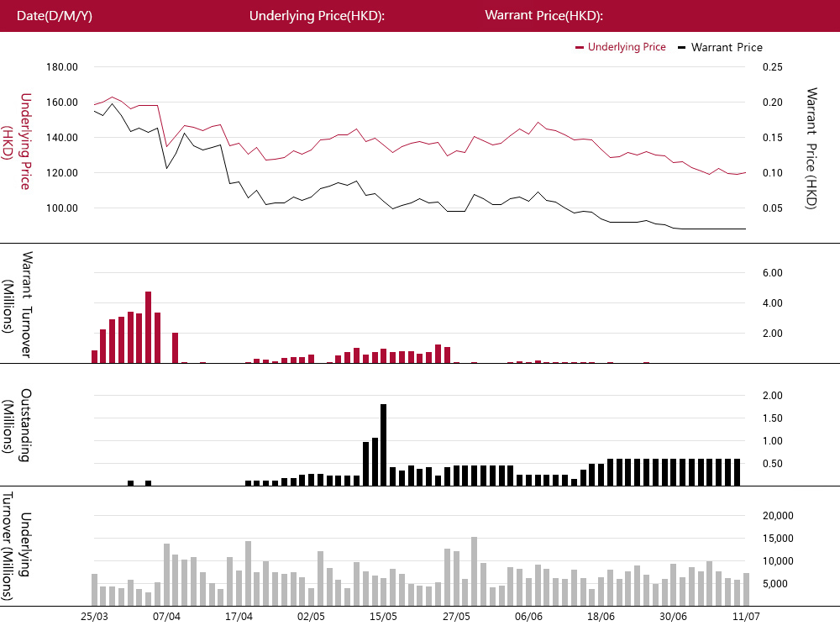Click the 5,000 Underlying Turnover axis value
Screen dimensions: 840x631
click(775, 584)
